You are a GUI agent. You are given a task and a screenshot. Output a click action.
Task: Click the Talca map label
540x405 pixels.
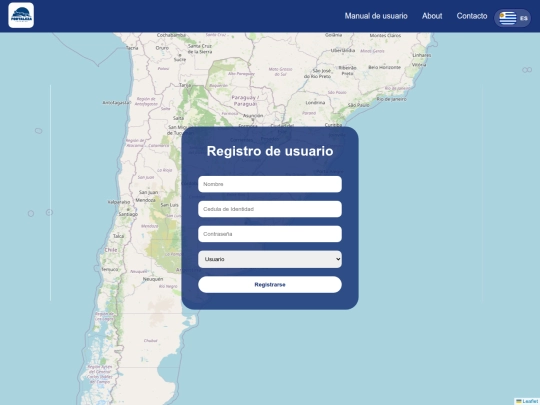118,236
